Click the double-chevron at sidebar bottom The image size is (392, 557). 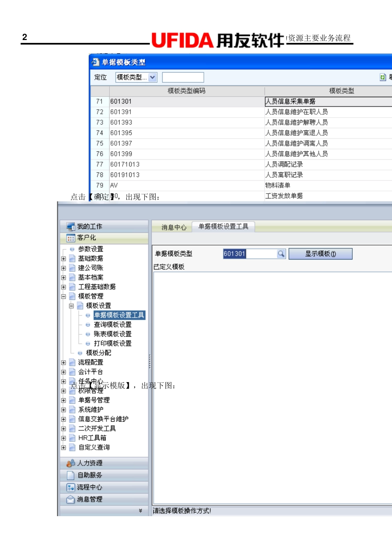tap(140, 511)
